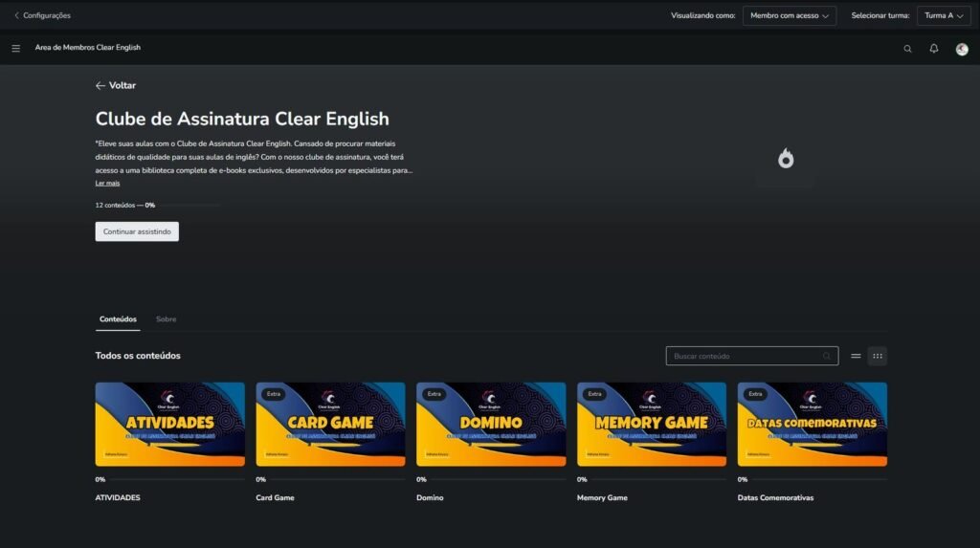Viewport: 980px width, 548px height.
Task: Open the notifications bell
Action: [x=934, y=49]
